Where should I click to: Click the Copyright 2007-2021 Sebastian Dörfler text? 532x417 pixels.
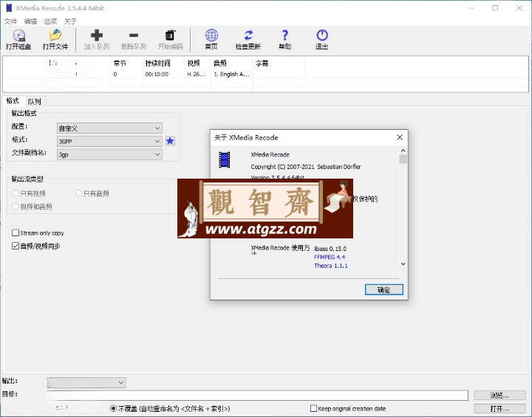(306, 167)
